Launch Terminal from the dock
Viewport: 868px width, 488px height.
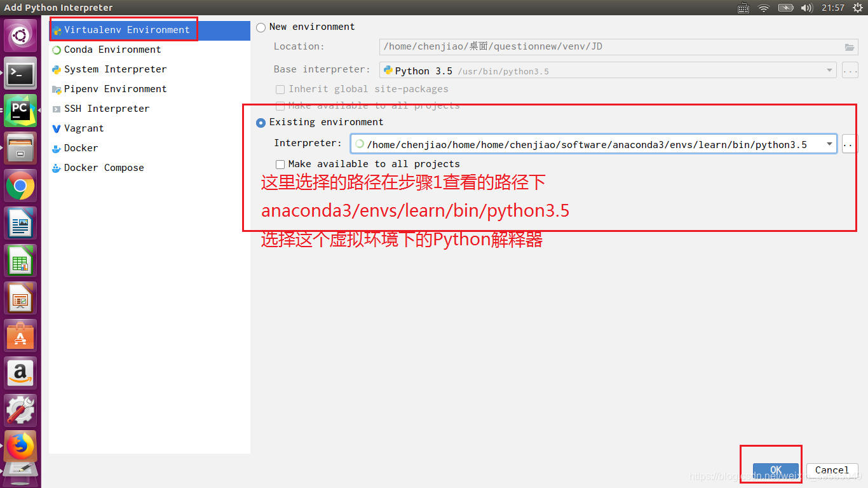[21, 74]
